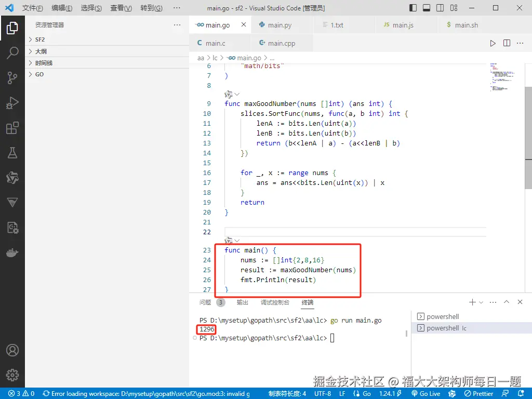This screenshot has width=532, height=399.
Task: Open the Extensions view
Action: [x=12, y=128]
